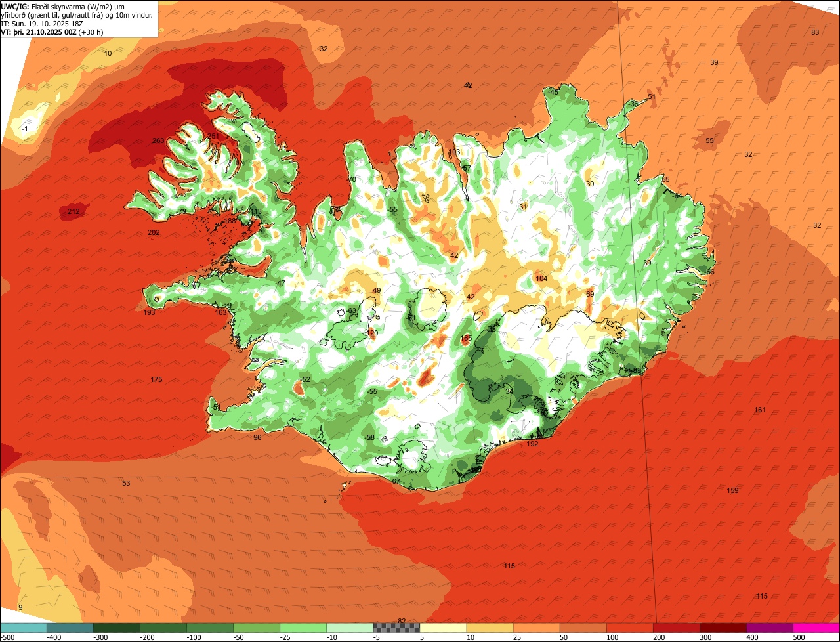The image size is (840, 642).
Task: Click the '202' value on the map
Action: tap(154, 232)
